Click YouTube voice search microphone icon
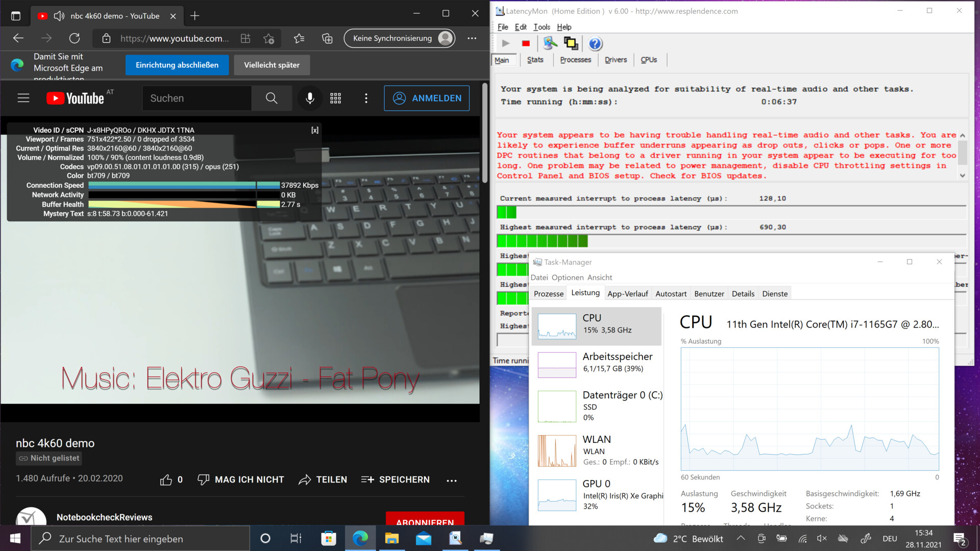 pos(309,98)
